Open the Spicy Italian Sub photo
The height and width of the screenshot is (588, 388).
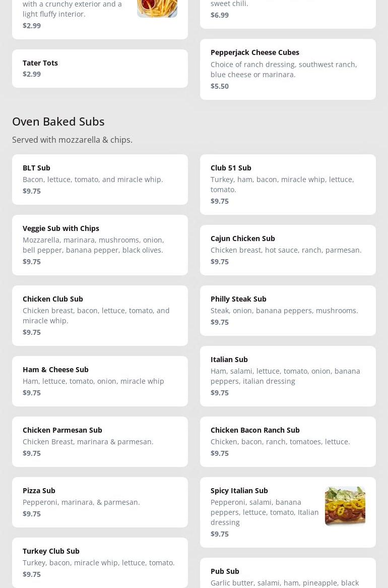pyautogui.click(x=345, y=506)
